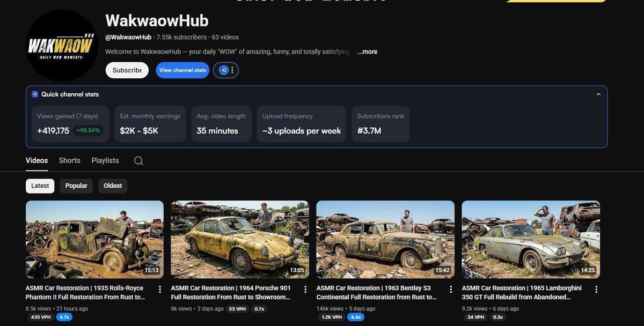Click the View channel stats button
Screen dimensions: 644x326
pos(182,70)
